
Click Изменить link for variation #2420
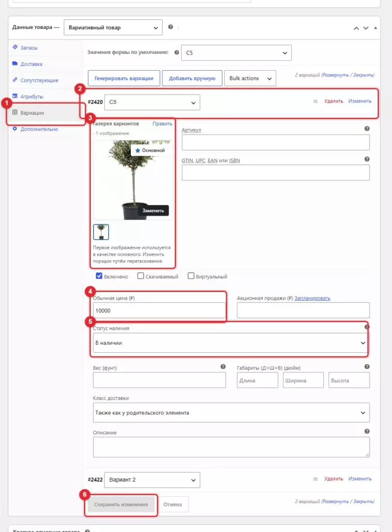point(360,101)
